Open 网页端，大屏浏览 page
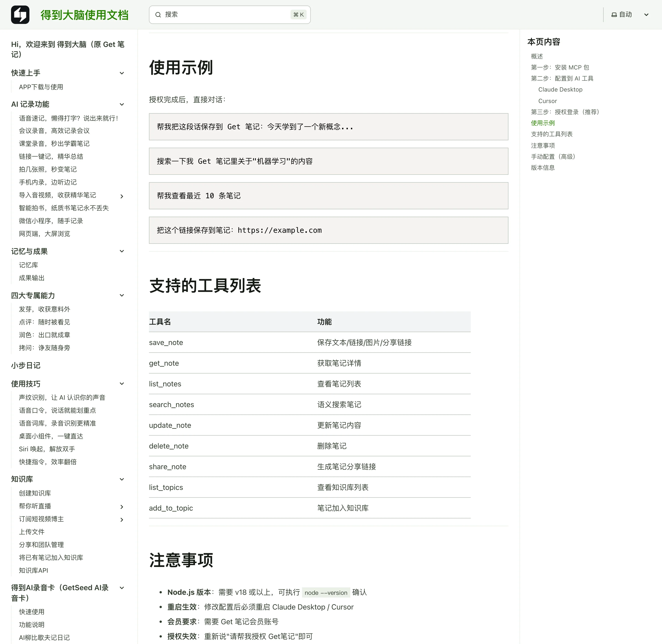This screenshot has width=662, height=644. [x=45, y=233]
